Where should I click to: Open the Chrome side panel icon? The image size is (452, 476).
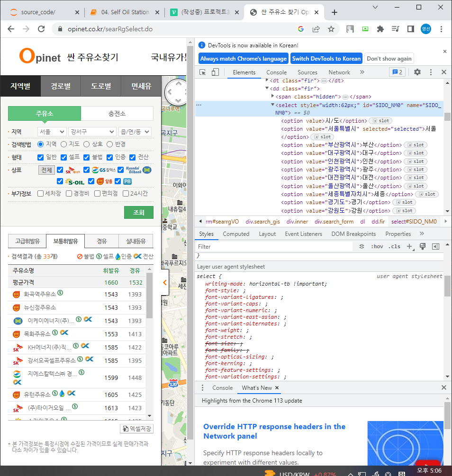411,29
